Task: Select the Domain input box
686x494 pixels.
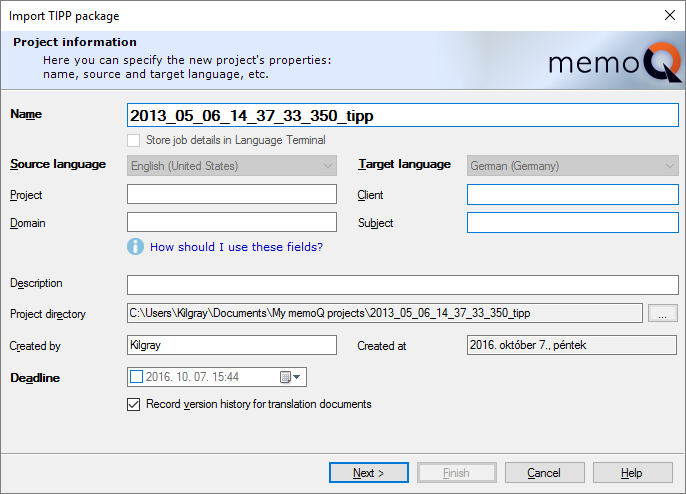Action: tap(232, 222)
